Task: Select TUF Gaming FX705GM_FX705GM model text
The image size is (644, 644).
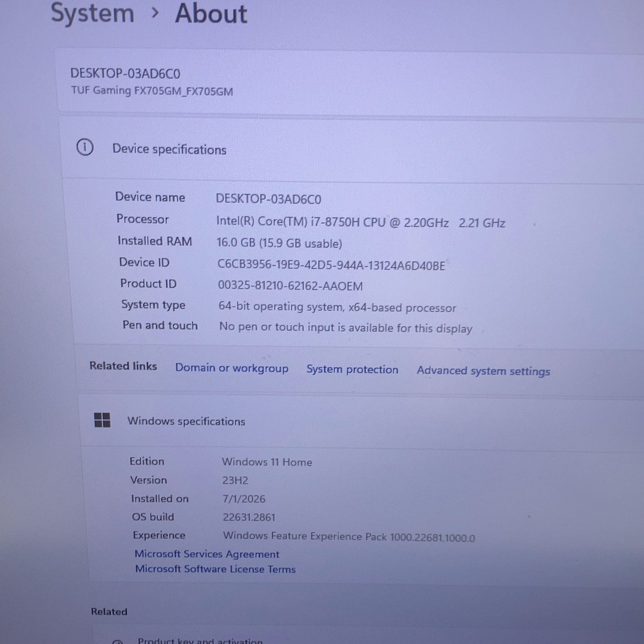Action: click(x=152, y=91)
